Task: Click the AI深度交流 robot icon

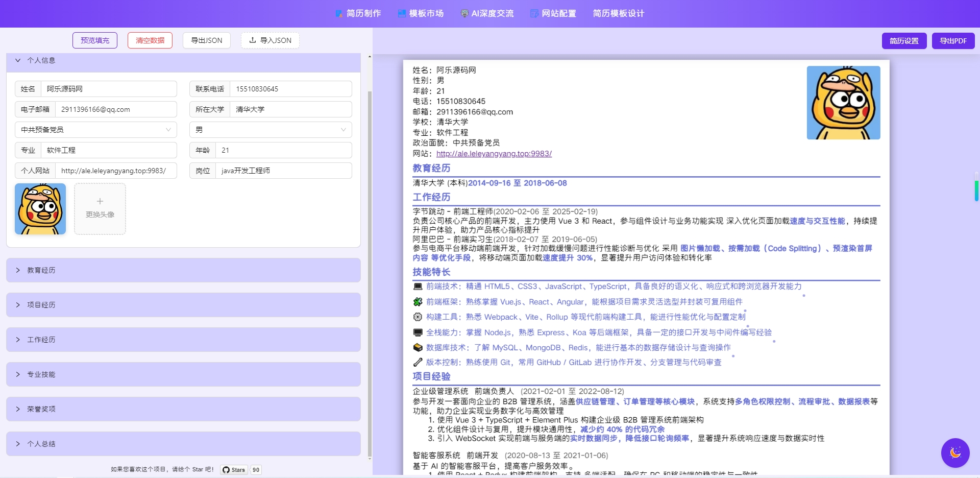Action: [x=464, y=14]
